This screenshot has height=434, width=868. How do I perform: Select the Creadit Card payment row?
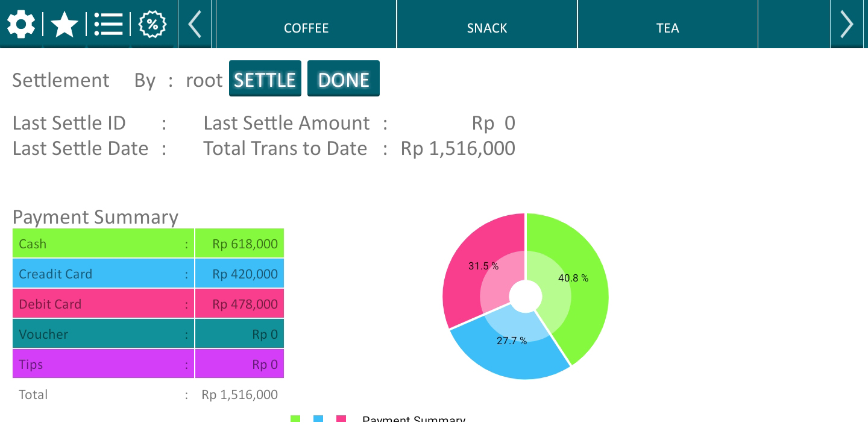[x=148, y=273]
